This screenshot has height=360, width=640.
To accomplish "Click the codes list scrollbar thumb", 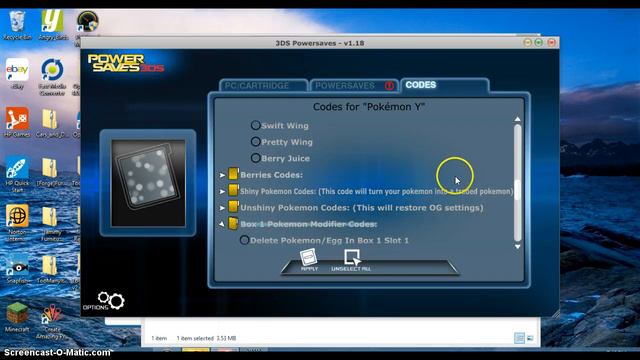I will 518,190.
